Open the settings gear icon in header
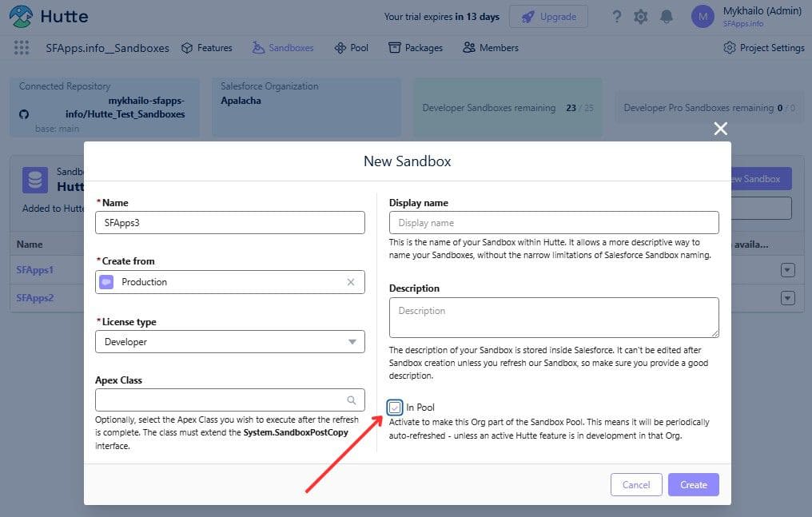This screenshot has width=812, height=517. click(641, 17)
